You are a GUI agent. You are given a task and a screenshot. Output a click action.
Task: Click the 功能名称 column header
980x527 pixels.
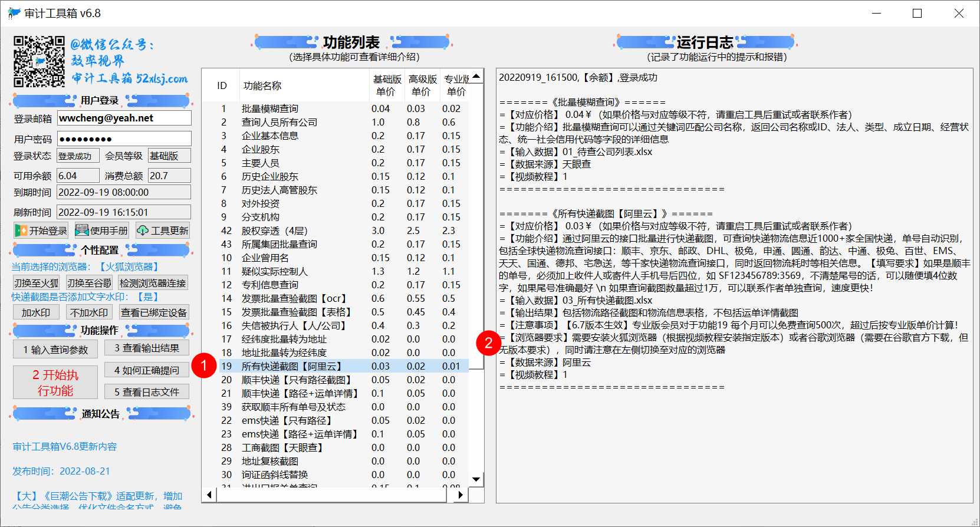click(x=304, y=85)
